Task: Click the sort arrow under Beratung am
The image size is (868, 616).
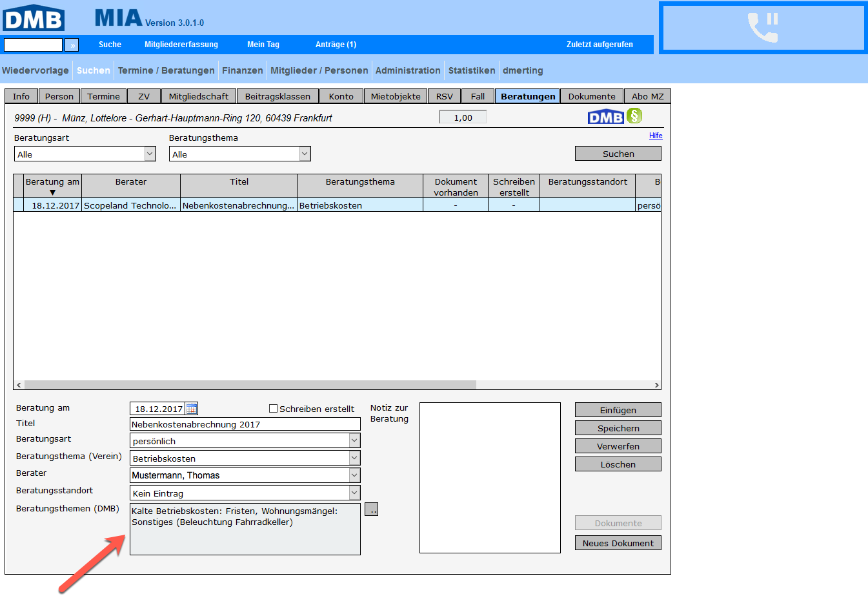Action: coord(52,192)
